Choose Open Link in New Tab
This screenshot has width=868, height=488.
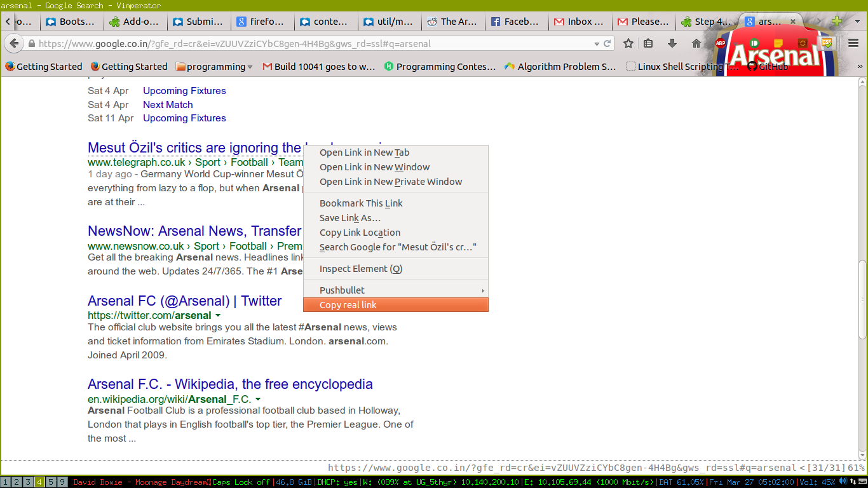[396, 152]
